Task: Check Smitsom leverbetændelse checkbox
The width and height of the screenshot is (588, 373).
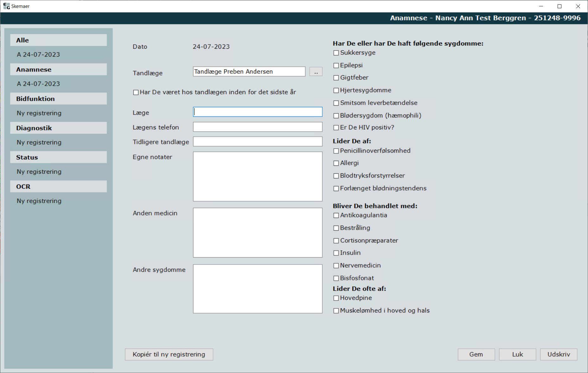Action: pos(336,103)
